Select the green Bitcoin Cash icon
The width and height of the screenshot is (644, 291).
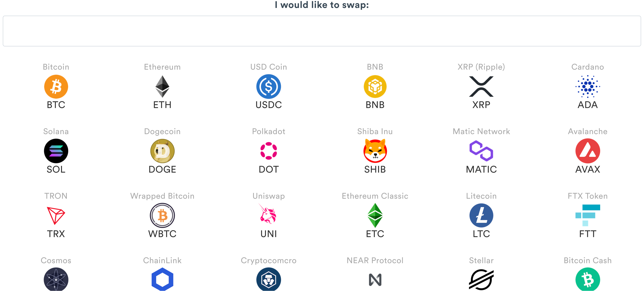tap(587, 279)
